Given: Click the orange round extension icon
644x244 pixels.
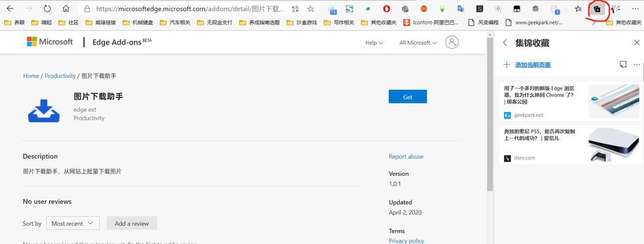Looking at the screenshot, I should coord(424,9).
